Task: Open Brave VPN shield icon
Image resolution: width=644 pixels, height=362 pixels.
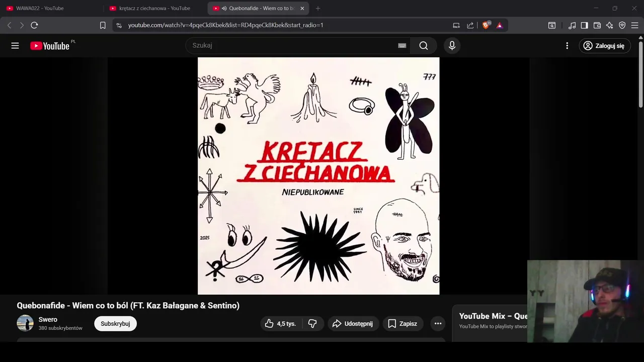Action: coord(622,25)
